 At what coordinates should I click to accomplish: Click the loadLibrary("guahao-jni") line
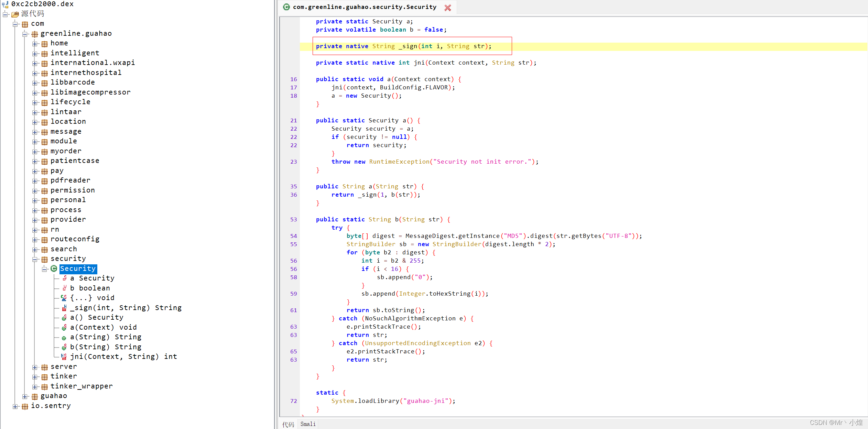pyautogui.click(x=393, y=401)
